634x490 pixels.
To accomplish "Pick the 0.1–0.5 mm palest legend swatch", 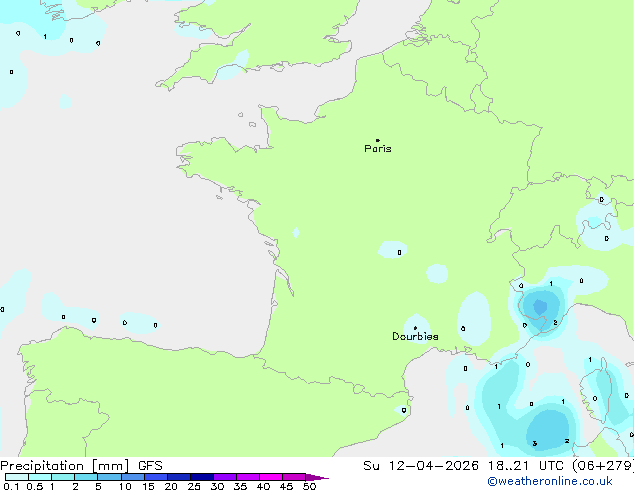I will coord(17,477).
